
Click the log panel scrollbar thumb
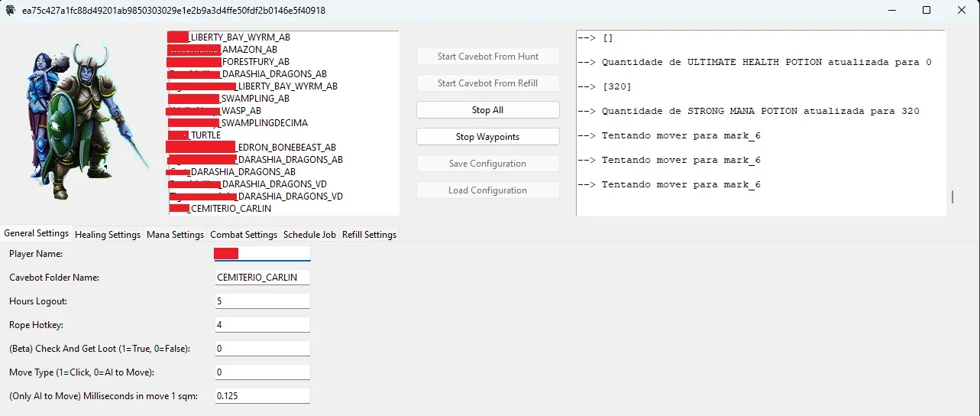(953, 197)
